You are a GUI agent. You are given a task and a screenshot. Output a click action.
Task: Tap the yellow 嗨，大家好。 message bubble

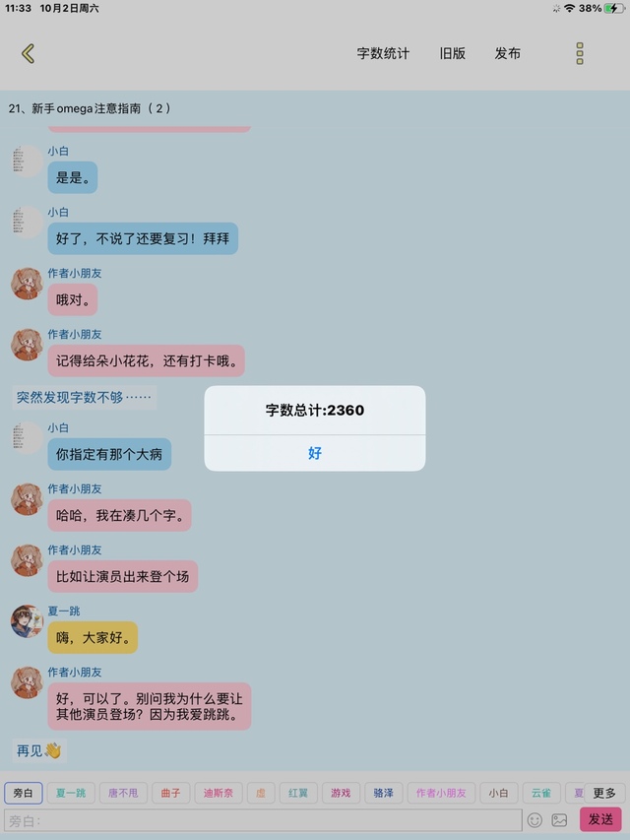coord(93,637)
